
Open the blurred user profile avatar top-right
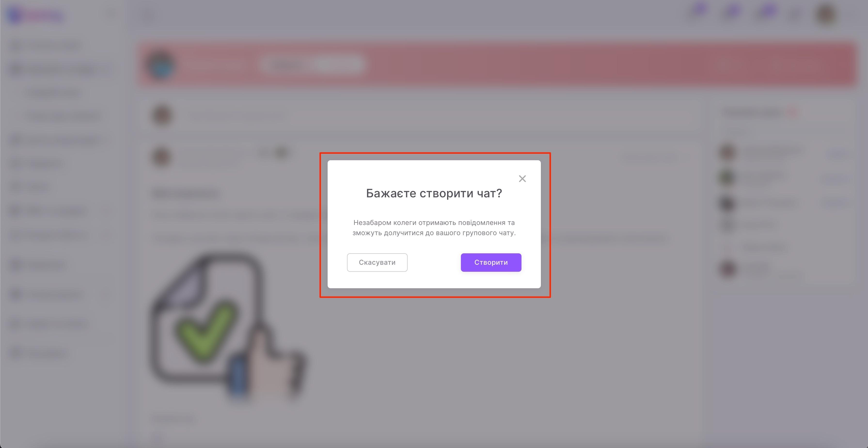826,14
